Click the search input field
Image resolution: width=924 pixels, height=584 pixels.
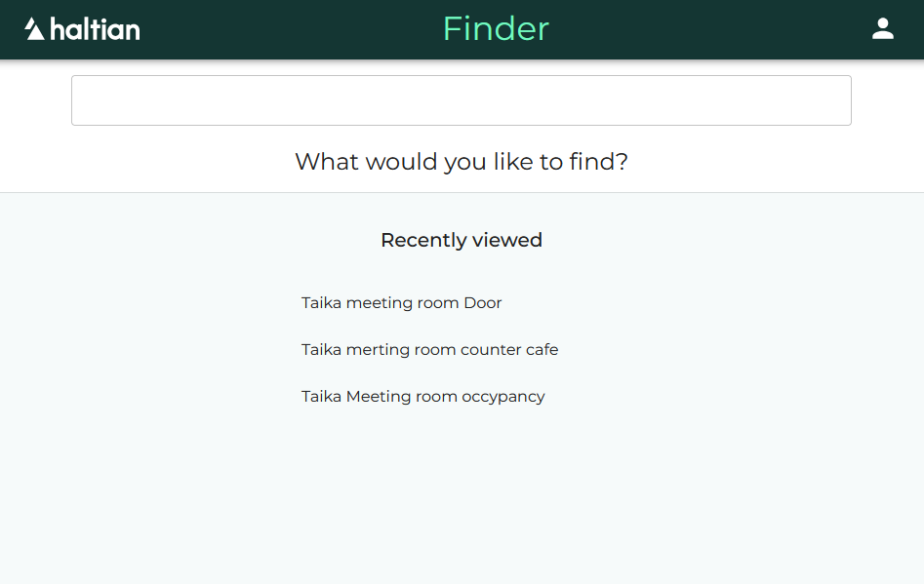click(461, 99)
